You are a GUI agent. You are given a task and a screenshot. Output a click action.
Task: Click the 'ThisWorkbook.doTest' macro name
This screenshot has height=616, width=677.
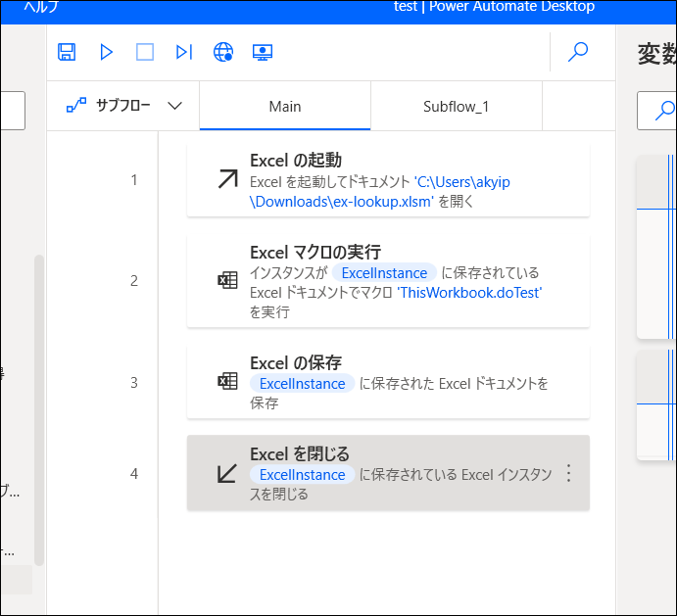point(469,293)
